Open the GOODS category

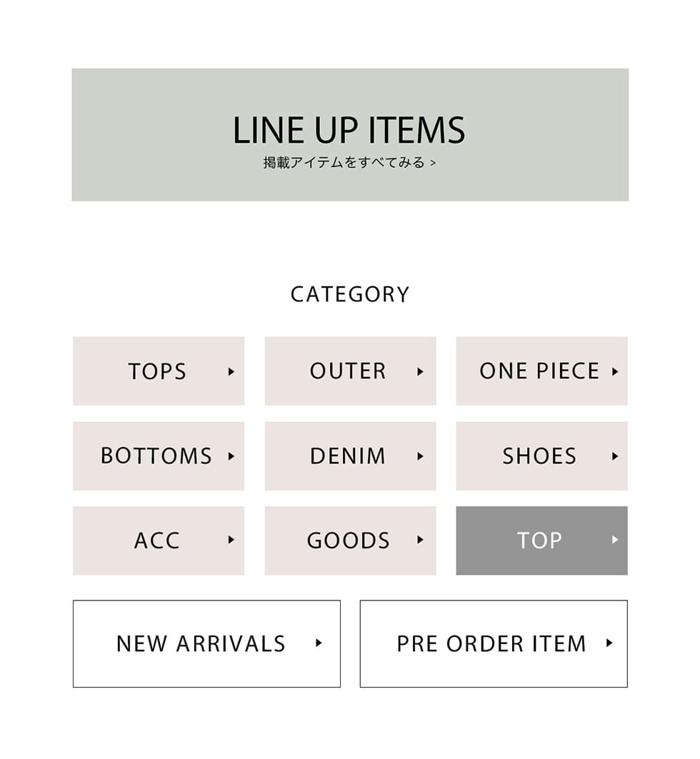(348, 541)
